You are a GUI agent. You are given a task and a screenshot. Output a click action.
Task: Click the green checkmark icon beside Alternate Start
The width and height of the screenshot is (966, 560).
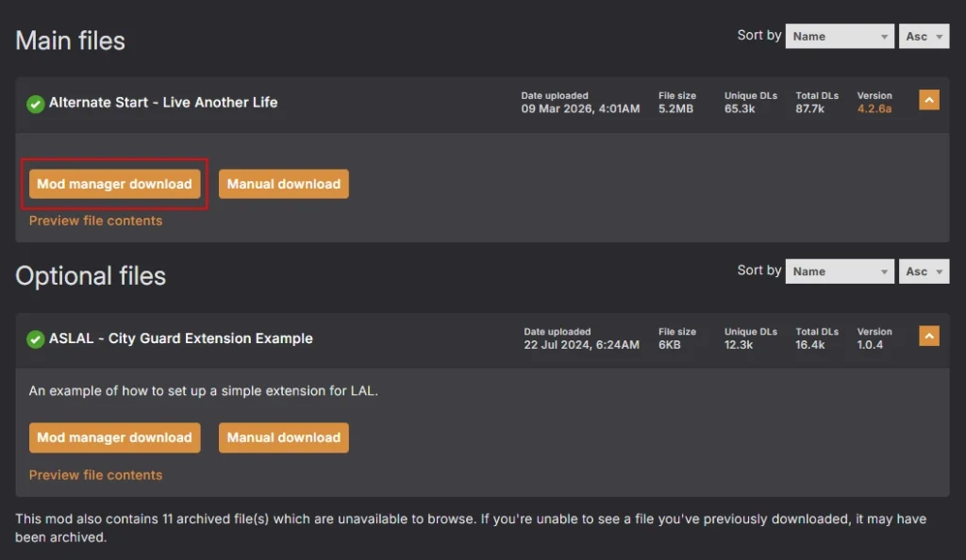point(36,103)
